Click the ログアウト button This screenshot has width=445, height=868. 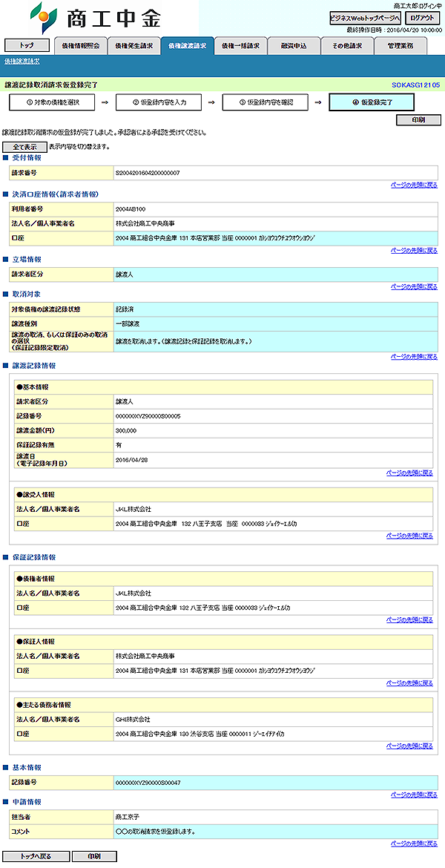(x=423, y=18)
